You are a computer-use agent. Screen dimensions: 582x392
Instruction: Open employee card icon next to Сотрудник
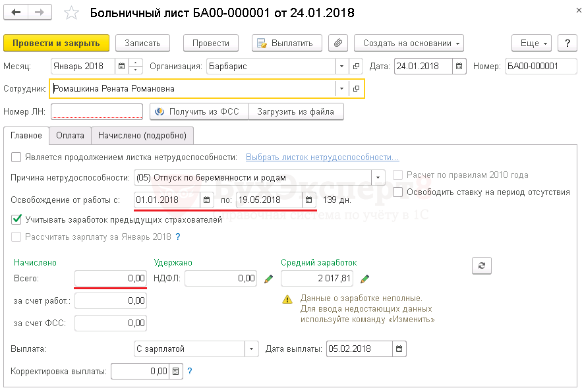356,89
